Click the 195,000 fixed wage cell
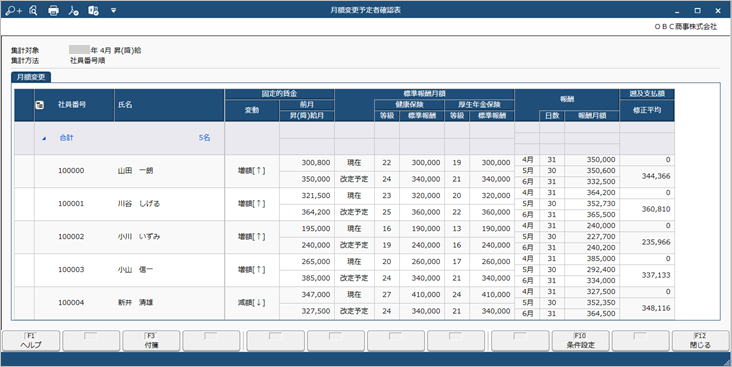This screenshot has height=367, width=732. tap(316, 229)
